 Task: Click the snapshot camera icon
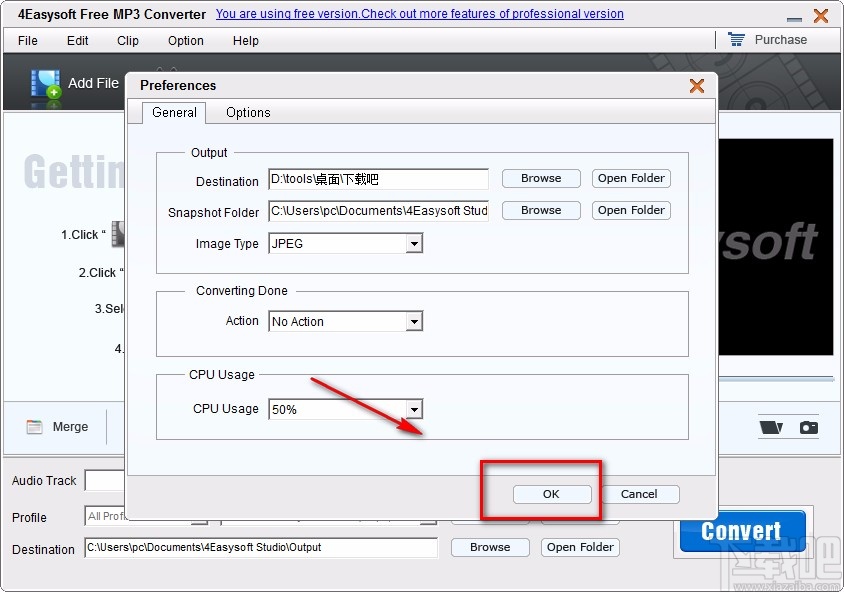(x=808, y=427)
